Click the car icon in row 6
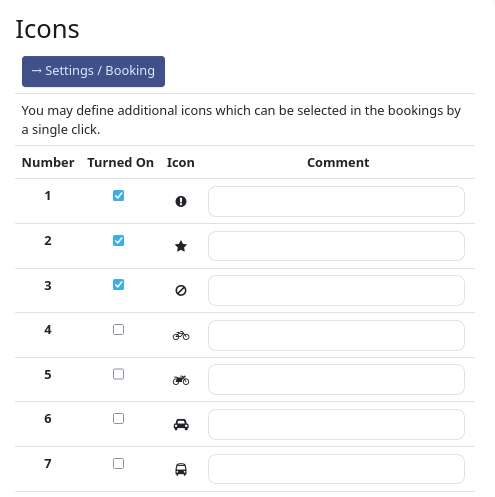495x497 pixels. tap(181, 425)
